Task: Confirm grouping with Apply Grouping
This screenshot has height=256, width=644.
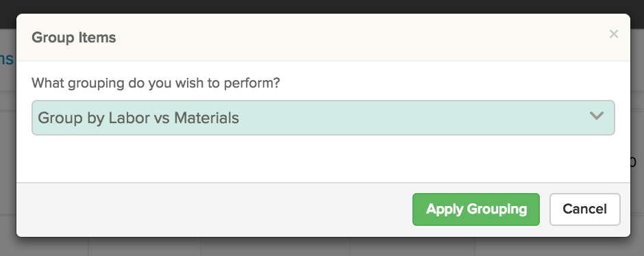Action: (476, 209)
